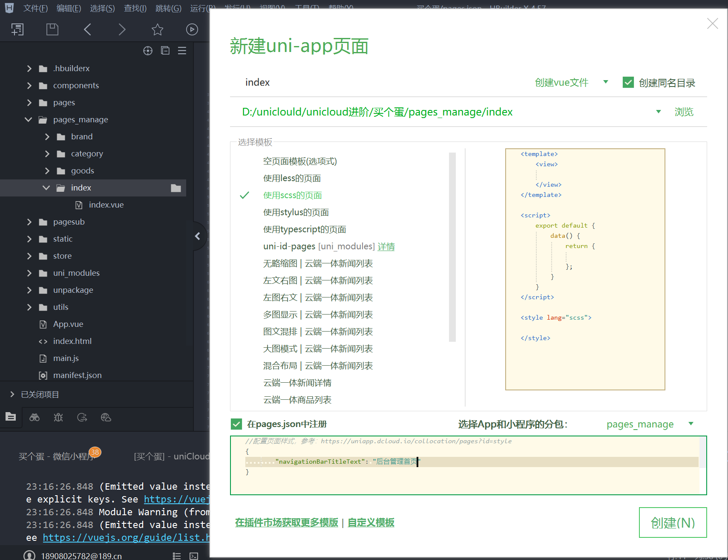Screen dimensions: 728x560
Task: Click the save file toolbar icon
Action: pyautogui.click(x=52, y=29)
